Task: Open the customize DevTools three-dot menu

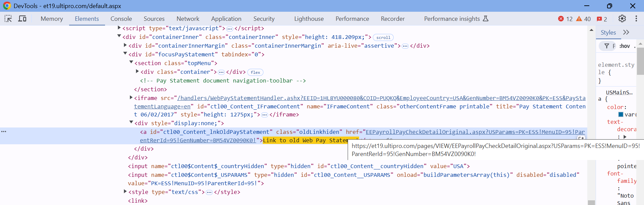Action: (x=636, y=19)
